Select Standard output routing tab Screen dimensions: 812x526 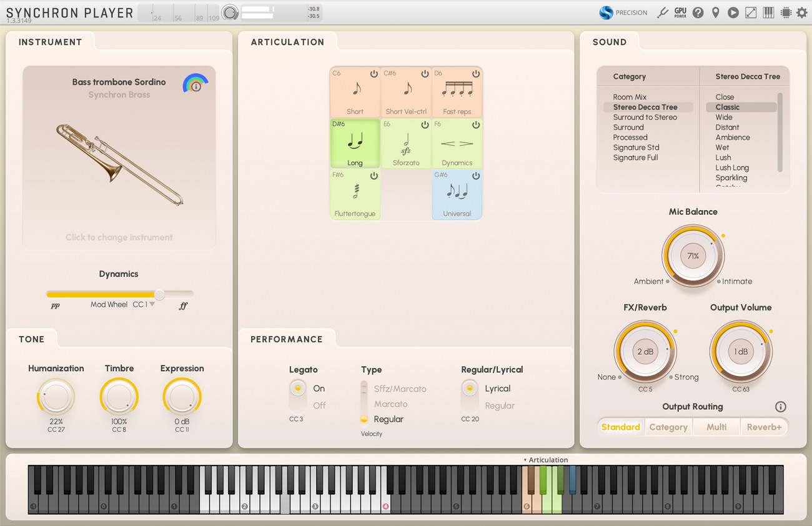[620, 427]
